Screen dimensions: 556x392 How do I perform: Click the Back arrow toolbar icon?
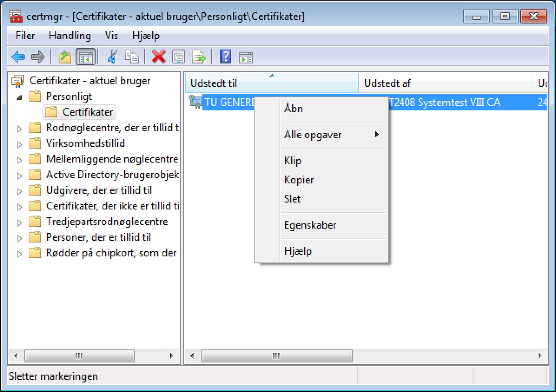(x=18, y=56)
